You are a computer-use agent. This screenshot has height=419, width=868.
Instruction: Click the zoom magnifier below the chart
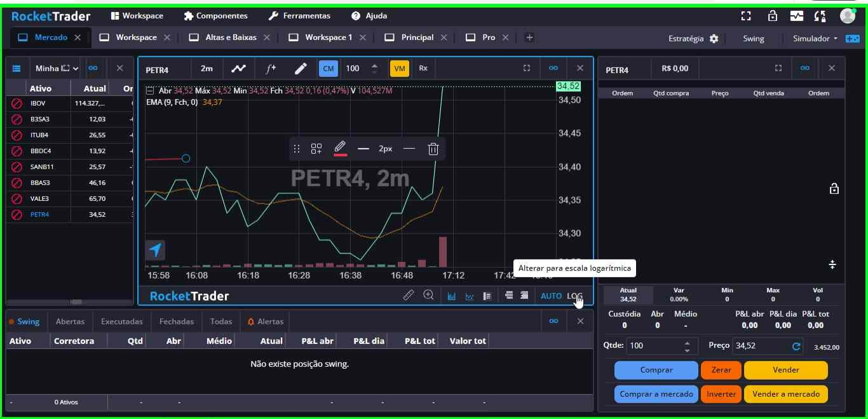click(x=429, y=295)
